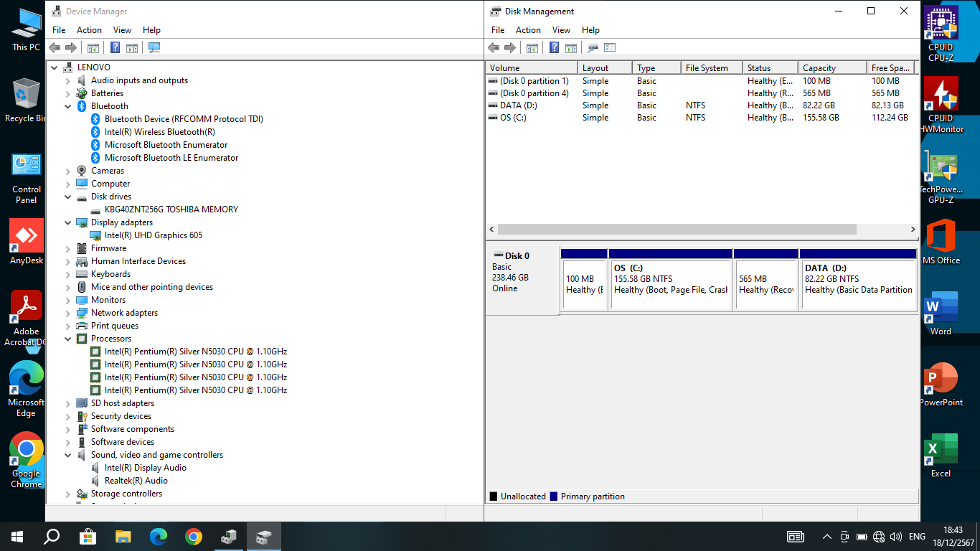Select the OS (C:) partition block

(670, 280)
